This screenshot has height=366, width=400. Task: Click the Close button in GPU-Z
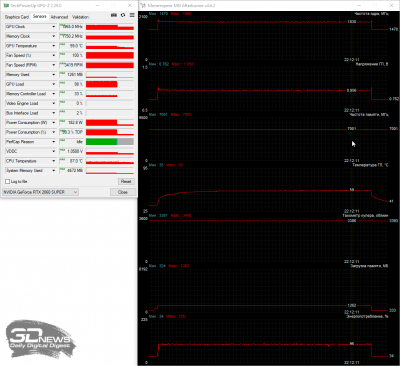click(x=123, y=192)
